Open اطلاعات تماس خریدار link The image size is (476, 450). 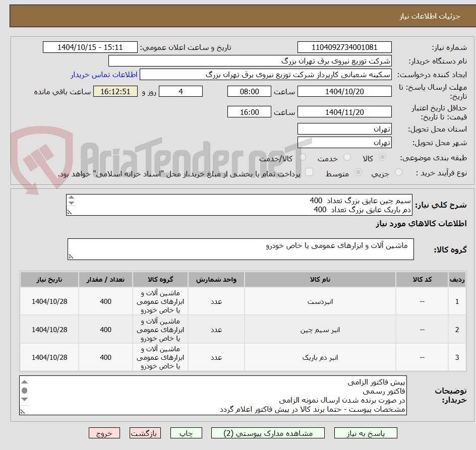pyautogui.click(x=104, y=75)
